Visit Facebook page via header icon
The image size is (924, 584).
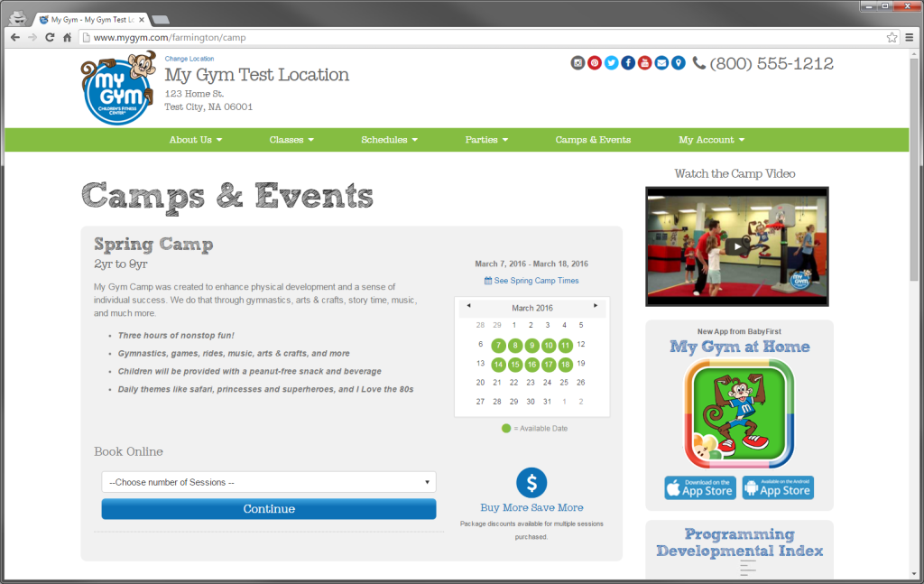(628, 63)
